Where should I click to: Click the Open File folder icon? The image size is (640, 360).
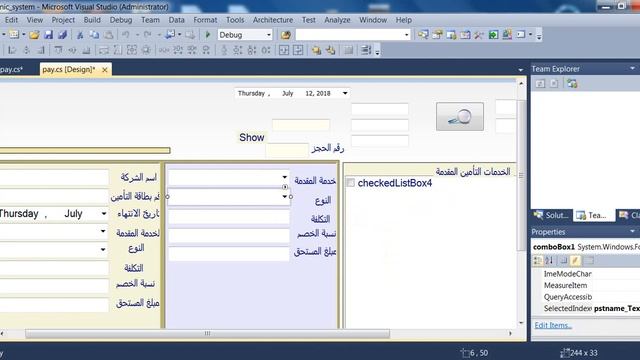pyautogui.click(x=34, y=35)
